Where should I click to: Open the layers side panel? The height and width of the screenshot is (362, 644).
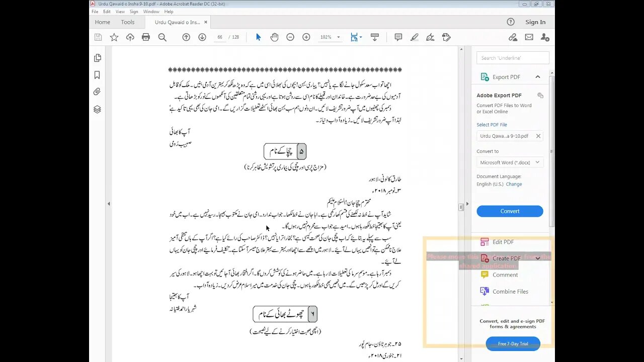[97, 109]
